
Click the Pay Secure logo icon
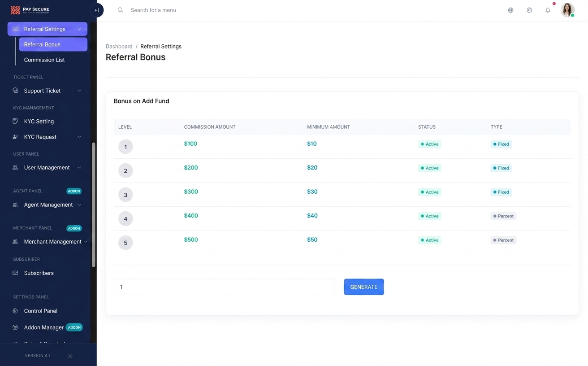pos(15,10)
